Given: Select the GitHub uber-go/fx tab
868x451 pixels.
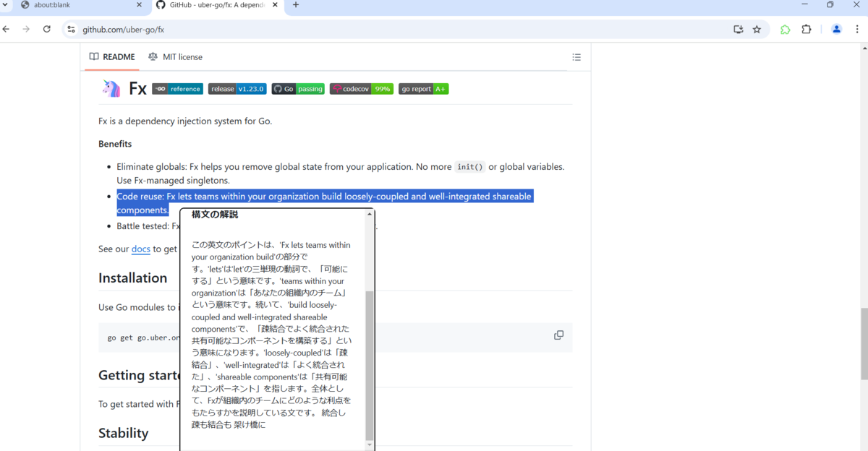Looking at the screenshot, I should [x=216, y=5].
